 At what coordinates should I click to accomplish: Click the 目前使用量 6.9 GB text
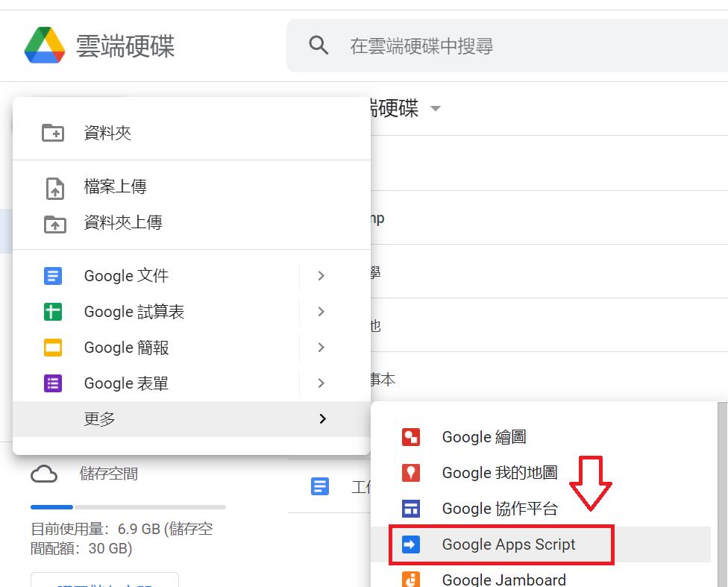click(122, 539)
